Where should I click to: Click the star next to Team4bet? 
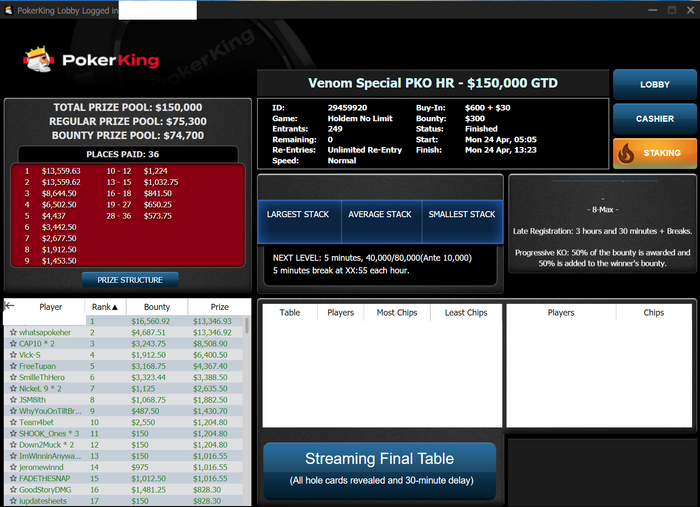(13, 422)
